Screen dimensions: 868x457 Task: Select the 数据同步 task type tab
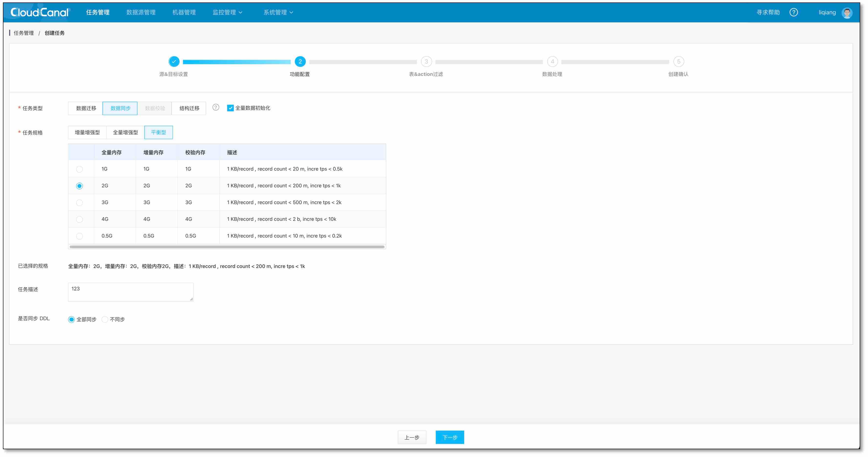(x=120, y=108)
